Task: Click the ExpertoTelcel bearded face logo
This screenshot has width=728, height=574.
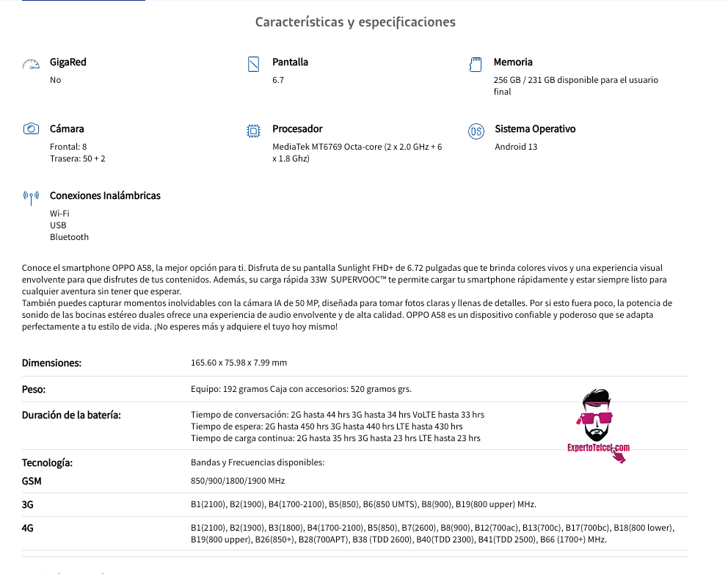Action: click(596, 415)
